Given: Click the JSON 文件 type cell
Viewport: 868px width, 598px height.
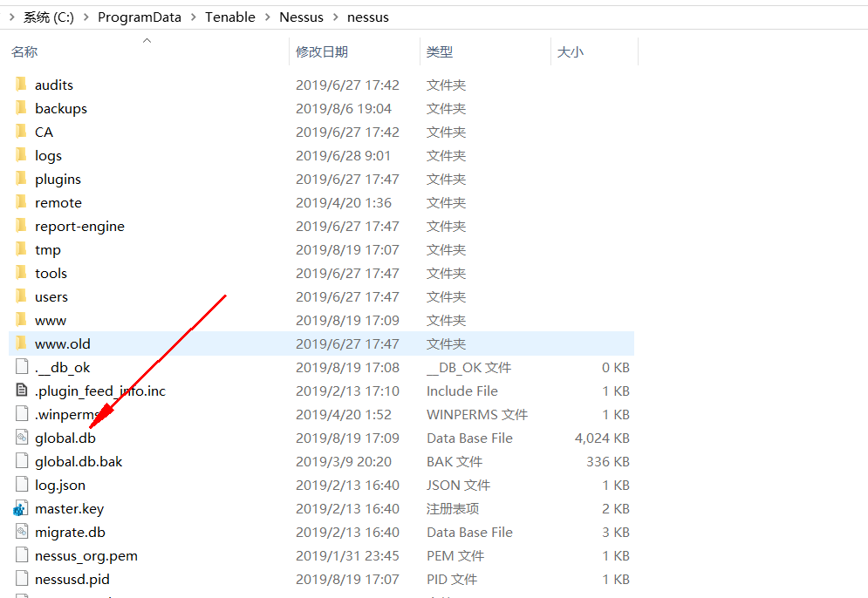Looking at the screenshot, I should tap(458, 486).
